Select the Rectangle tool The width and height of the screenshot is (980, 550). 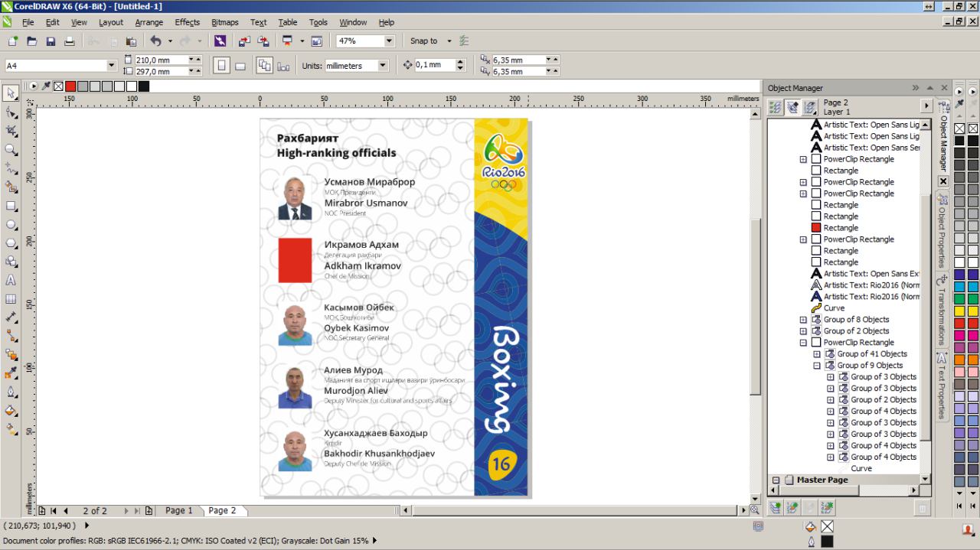[x=11, y=206]
